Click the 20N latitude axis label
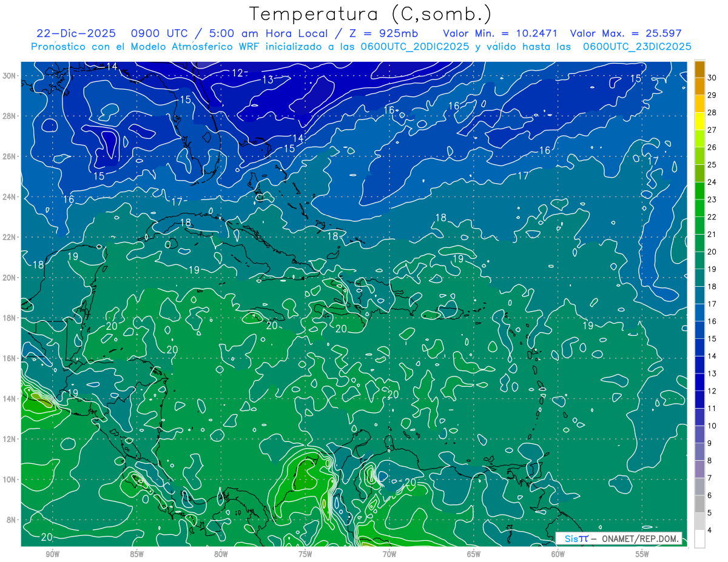The image size is (728, 562). coord(9,278)
